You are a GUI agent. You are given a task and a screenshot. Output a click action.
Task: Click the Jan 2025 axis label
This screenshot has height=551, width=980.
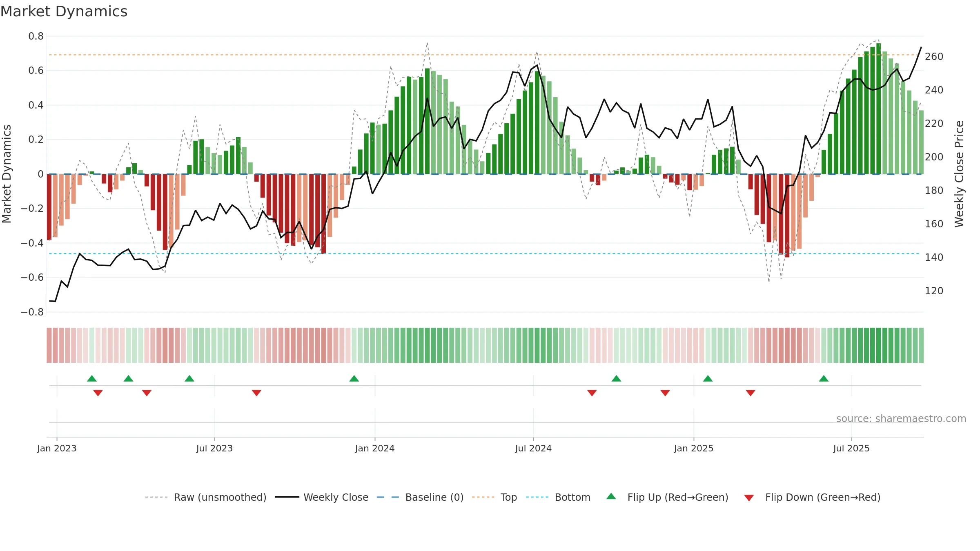point(694,448)
